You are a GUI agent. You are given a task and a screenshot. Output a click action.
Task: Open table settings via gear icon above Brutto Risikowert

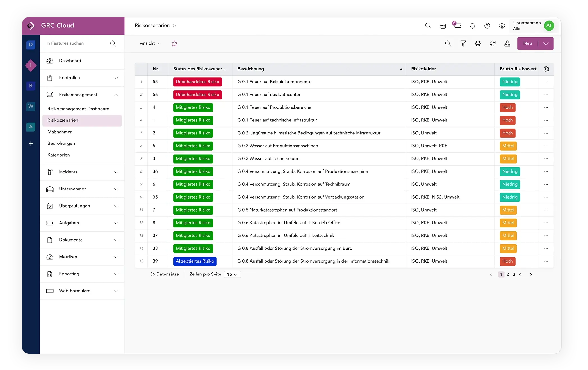tap(546, 69)
